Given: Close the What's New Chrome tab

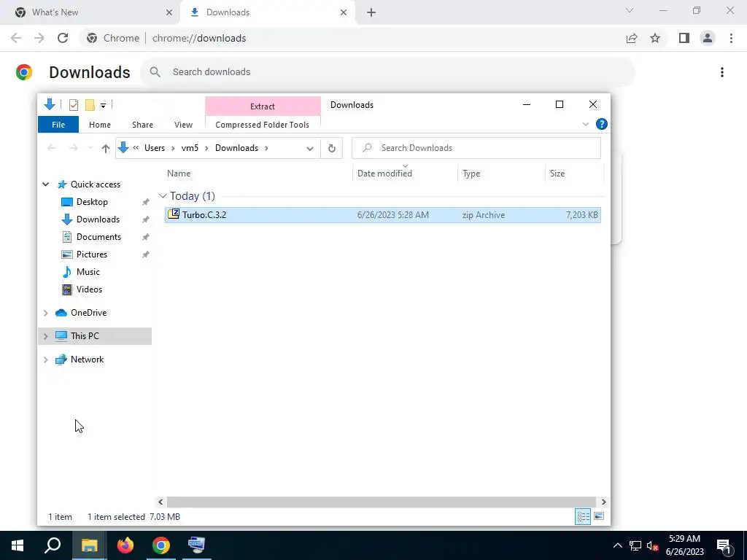Looking at the screenshot, I should pos(169,12).
